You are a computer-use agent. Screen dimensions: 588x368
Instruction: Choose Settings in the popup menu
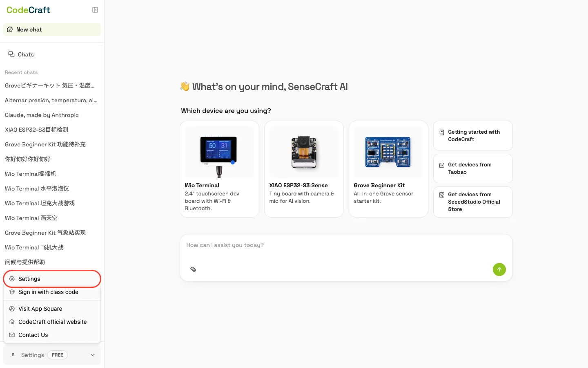(x=52, y=279)
